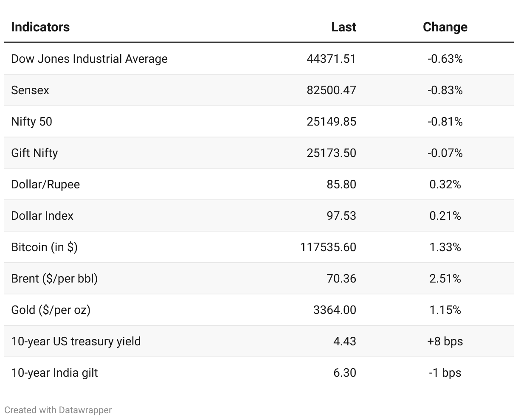Select the Dow Jones -0.63% change value
Screen dimensions: 518x420
point(445,59)
